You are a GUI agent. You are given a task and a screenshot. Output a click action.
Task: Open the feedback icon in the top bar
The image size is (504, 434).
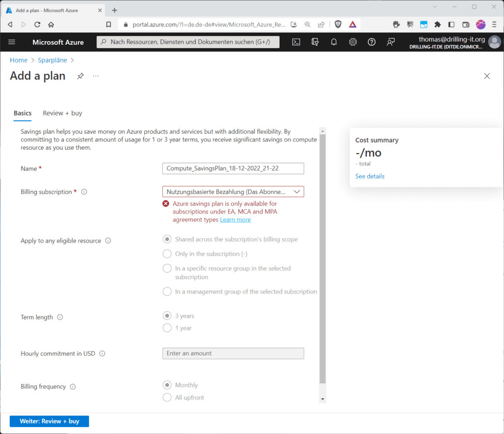point(390,42)
